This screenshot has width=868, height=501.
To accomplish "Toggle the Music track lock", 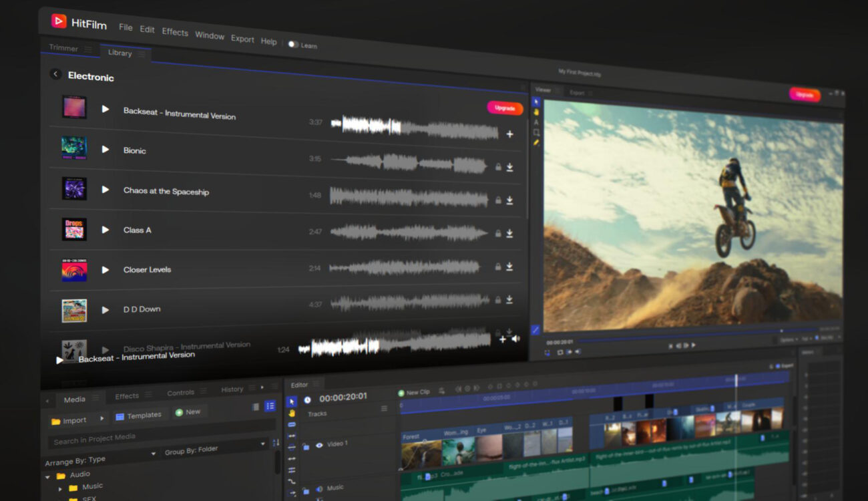I will 306,491.
